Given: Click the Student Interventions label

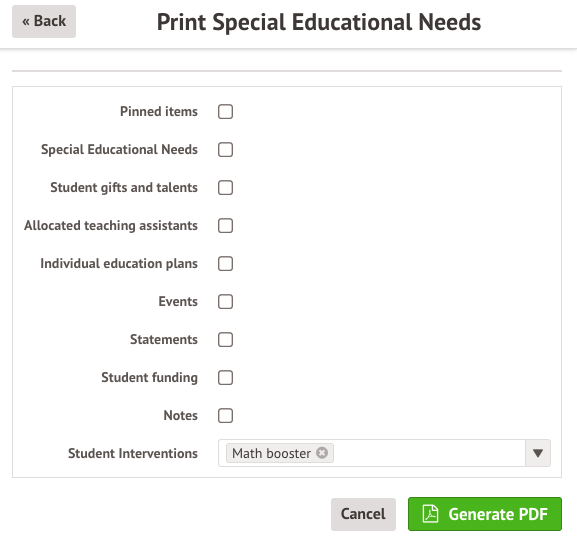Looking at the screenshot, I should (133, 453).
